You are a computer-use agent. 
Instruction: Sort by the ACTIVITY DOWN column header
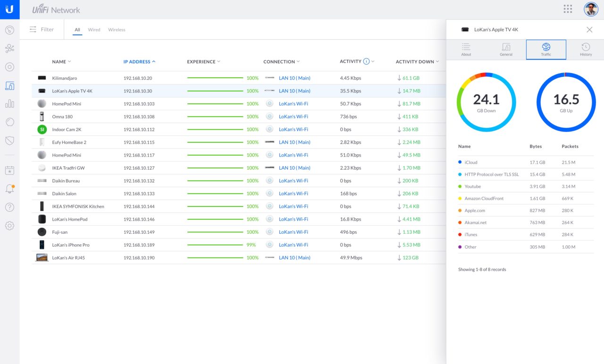pyautogui.click(x=417, y=62)
